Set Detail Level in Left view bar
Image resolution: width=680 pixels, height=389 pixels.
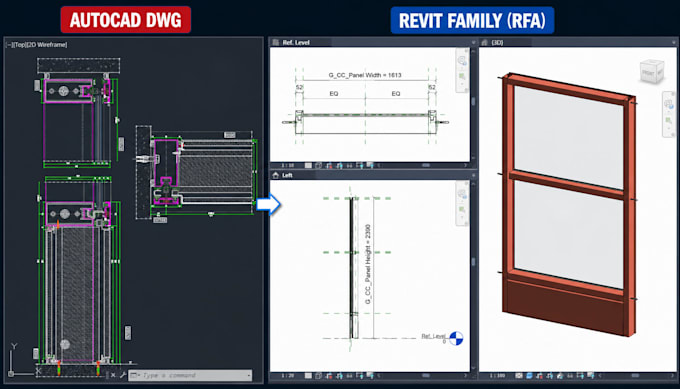pyautogui.click(x=308, y=376)
